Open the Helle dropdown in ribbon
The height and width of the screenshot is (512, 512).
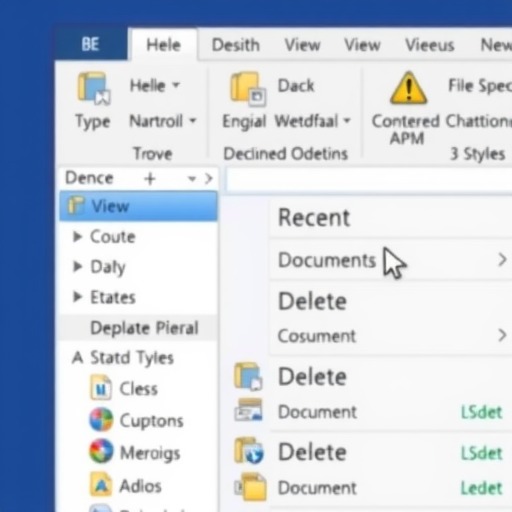click(x=176, y=85)
